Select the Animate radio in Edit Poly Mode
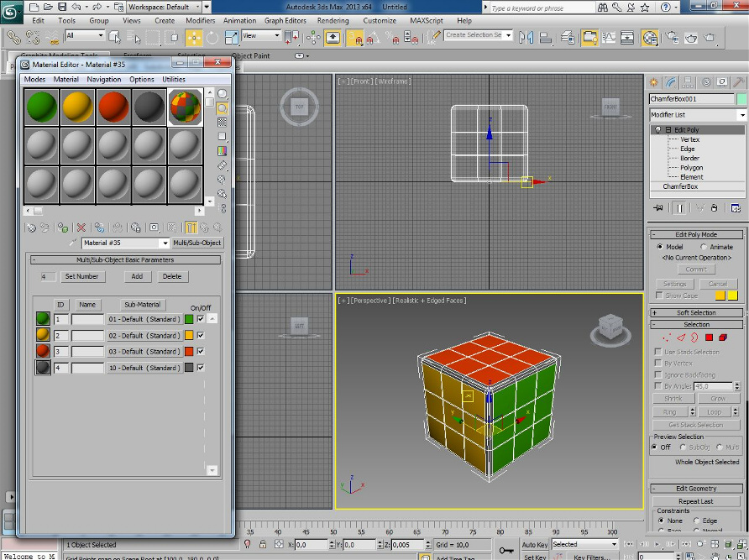The width and height of the screenshot is (749, 560). [x=703, y=247]
